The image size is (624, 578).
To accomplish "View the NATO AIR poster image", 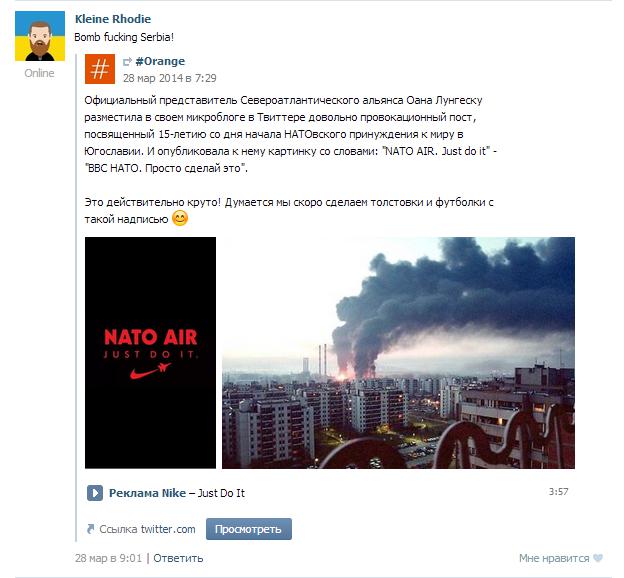I will [150, 353].
